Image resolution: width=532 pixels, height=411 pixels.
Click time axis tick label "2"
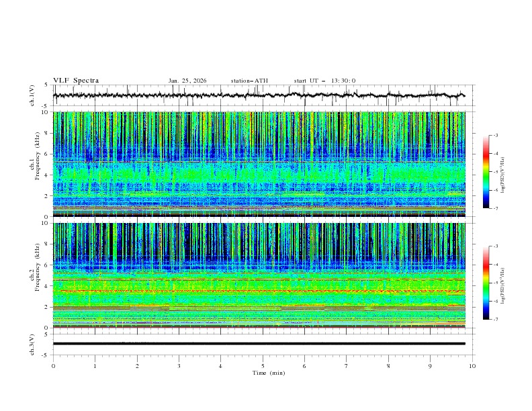[x=137, y=366]
